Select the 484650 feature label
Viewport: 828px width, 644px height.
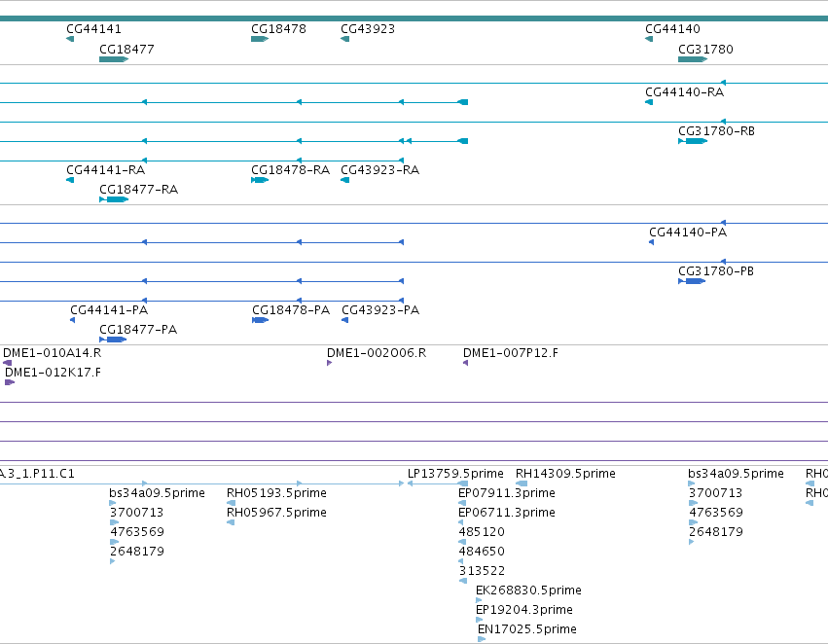point(482,552)
